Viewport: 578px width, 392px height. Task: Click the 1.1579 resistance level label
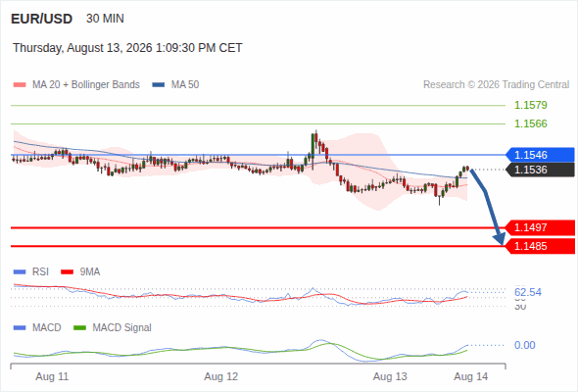[530, 105]
